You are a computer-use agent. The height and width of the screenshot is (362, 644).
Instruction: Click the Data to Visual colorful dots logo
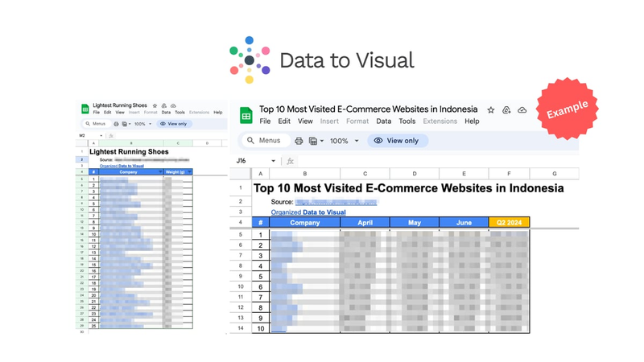pyautogui.click(x=250, y=60)
